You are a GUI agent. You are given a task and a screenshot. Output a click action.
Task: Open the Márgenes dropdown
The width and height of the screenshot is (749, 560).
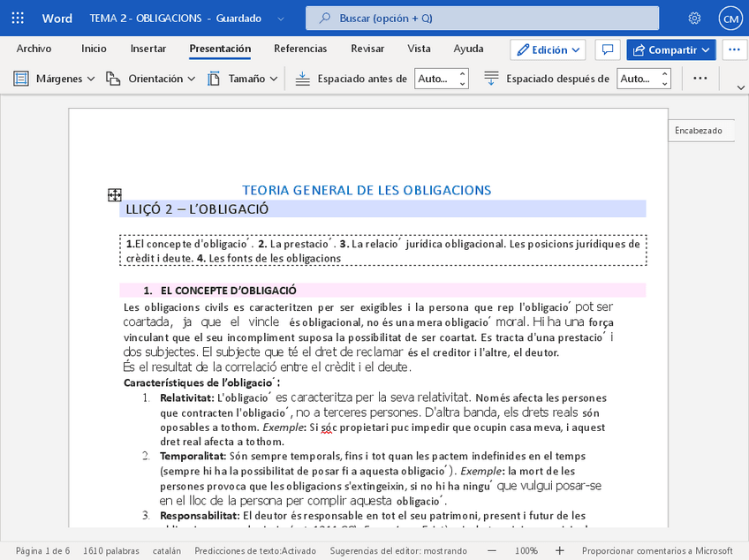coord(55,79)
